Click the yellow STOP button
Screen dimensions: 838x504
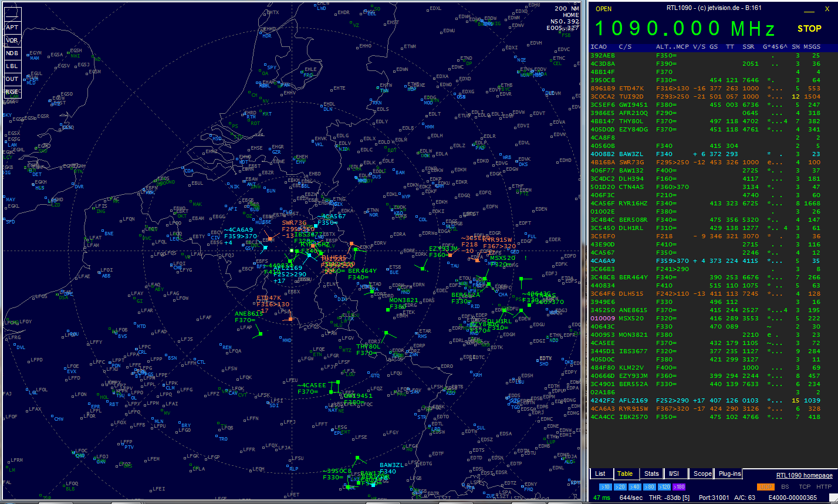809,28
